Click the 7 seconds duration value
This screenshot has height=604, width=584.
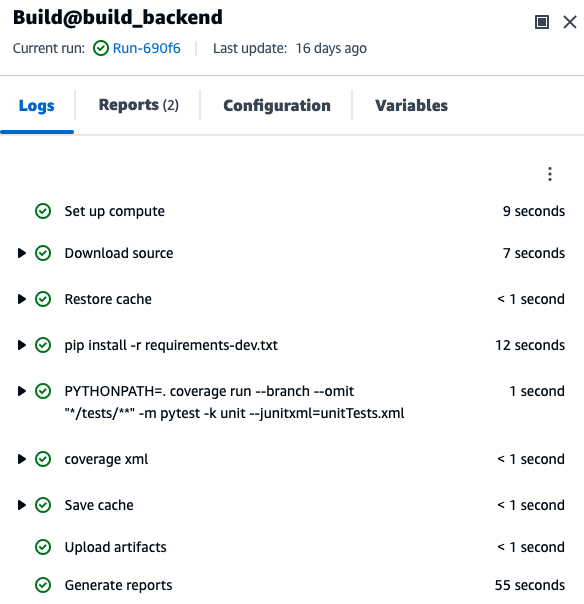[534, 253]
